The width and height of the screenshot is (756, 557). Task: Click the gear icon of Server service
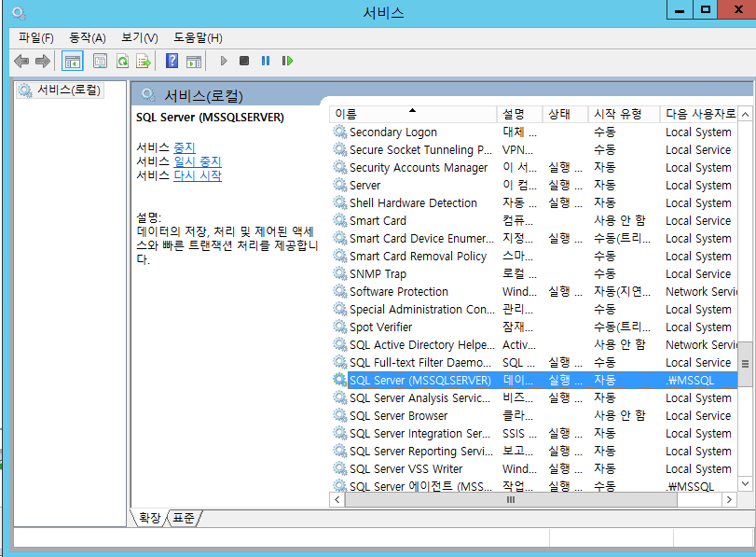click(x=340, y=185)
